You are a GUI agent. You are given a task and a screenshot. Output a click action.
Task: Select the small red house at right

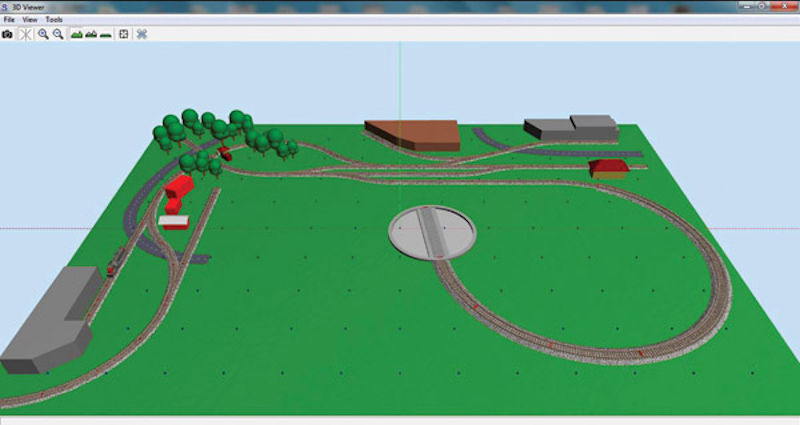coord(607,168)
